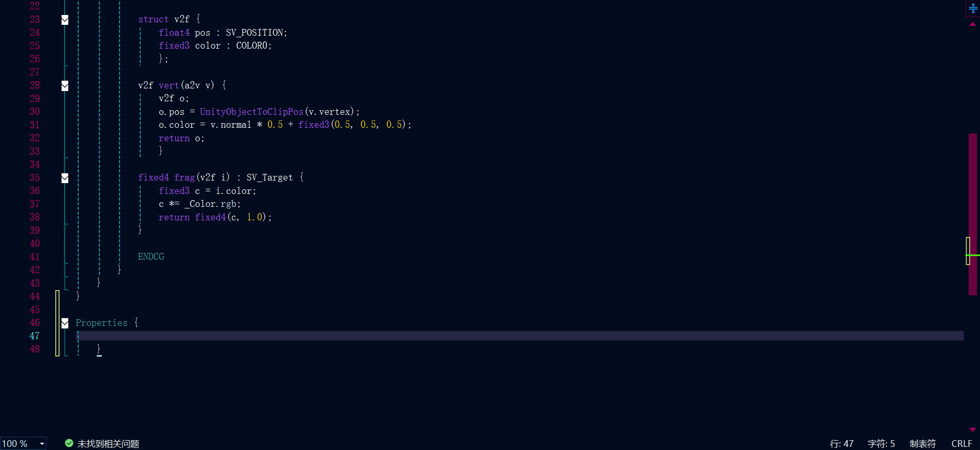Click the 'return o;' statement
This screenshot has width=980, height=450.
click(x=182, y=138)
